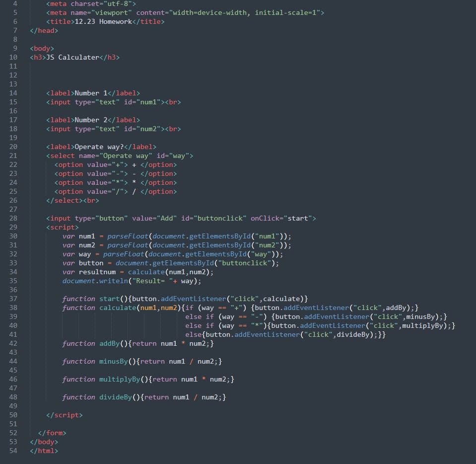
Task: Click line number 10 in the gutter
Action: [x=13, y=57]
